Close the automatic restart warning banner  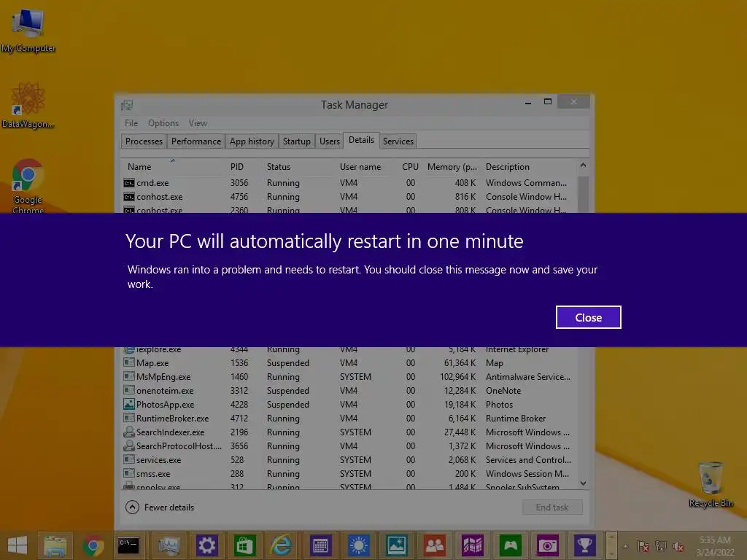[589, 317]
